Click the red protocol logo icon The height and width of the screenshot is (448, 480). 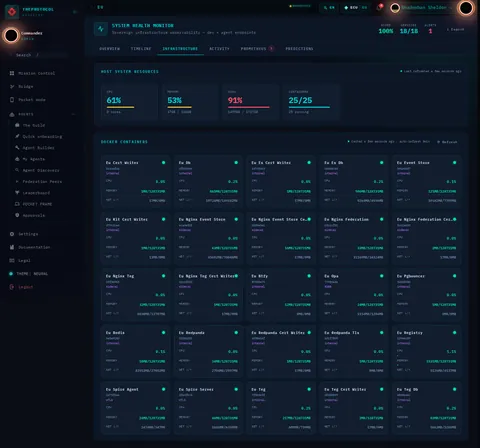tap(12, 12)
